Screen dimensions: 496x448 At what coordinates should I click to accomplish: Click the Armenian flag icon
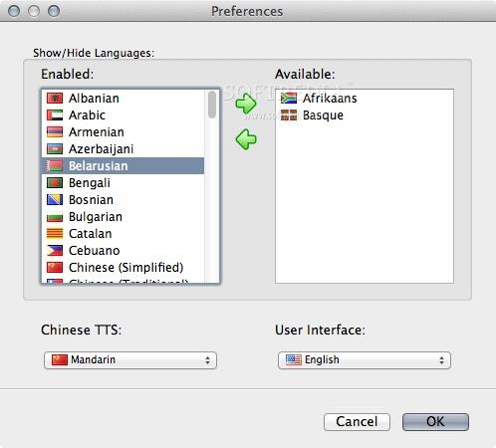point(55,131)
